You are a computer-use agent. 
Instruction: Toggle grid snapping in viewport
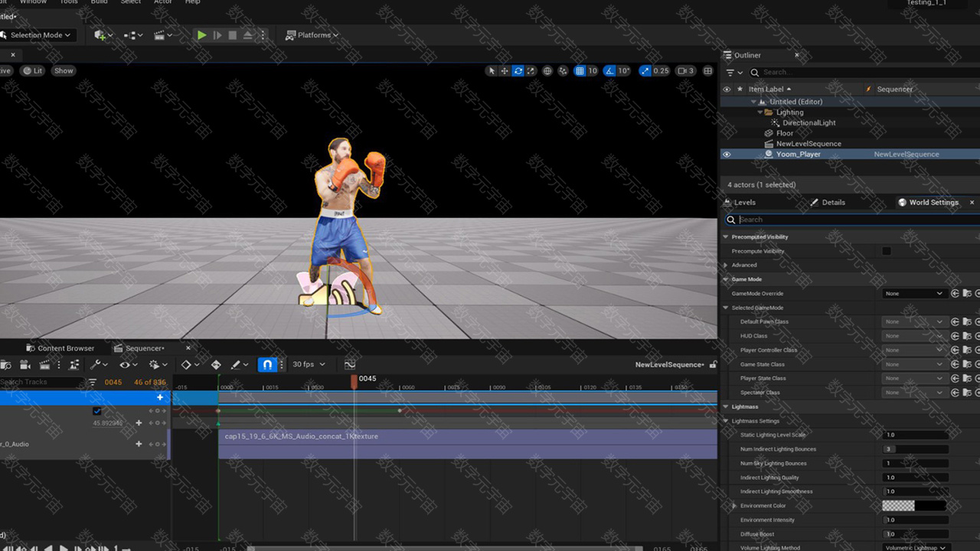pyautogui.click(x=580, y=70)
